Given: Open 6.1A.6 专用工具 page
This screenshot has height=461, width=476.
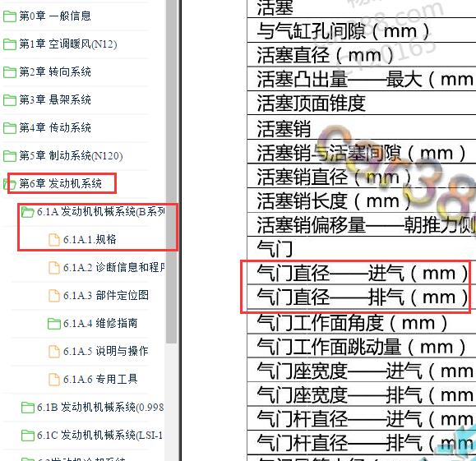Looking at the screenshot, I should point(100,379).
